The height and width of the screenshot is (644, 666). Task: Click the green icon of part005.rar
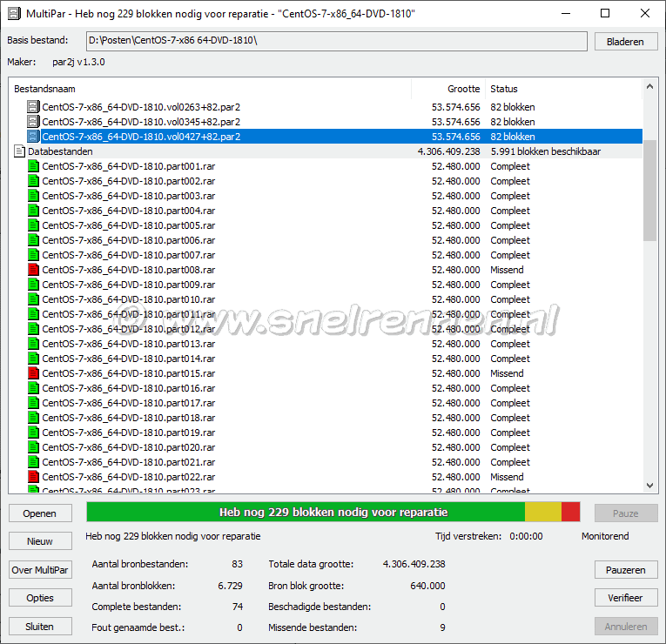click(x=33, y=225)
